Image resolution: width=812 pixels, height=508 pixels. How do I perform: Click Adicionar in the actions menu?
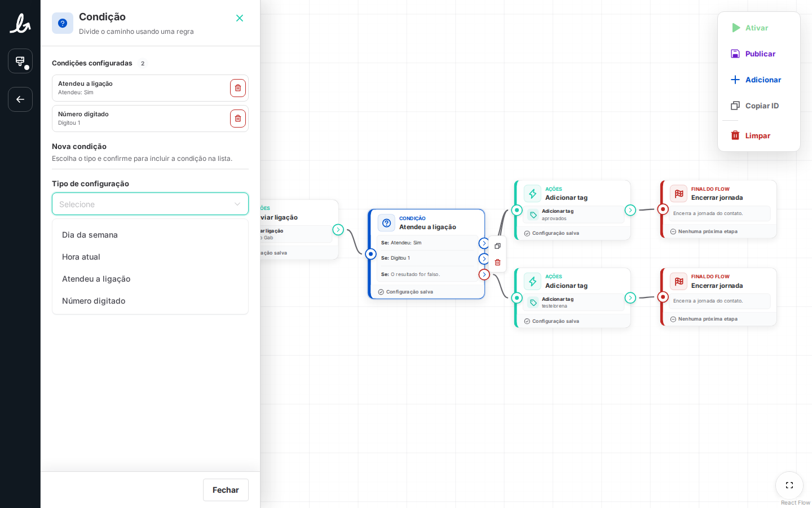click(x=759, y=80)
